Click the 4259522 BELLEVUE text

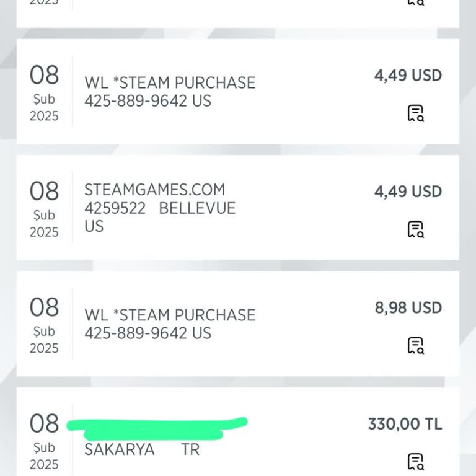click(x=160, y=208)
